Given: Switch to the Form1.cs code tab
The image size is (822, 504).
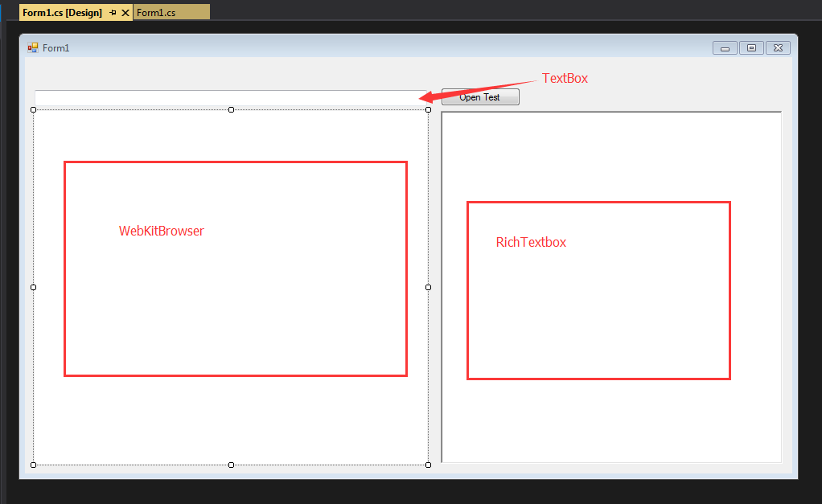Looking at the screenshot, I should 171,13.
